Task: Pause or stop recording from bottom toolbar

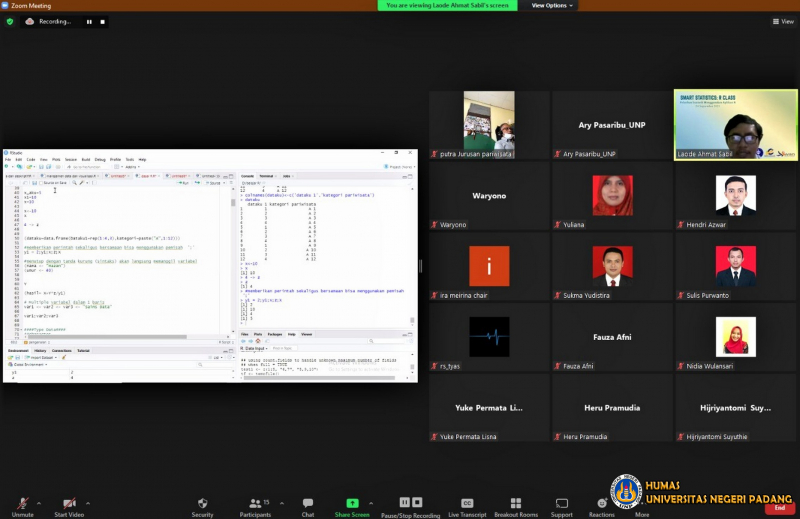Action: tap(411, 507)
